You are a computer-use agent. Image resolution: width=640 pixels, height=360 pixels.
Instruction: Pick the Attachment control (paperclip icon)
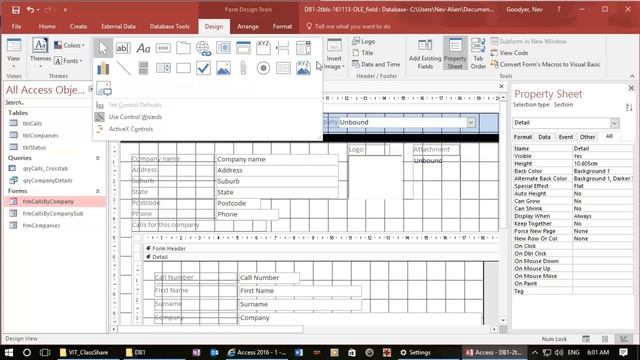[243, 68]
